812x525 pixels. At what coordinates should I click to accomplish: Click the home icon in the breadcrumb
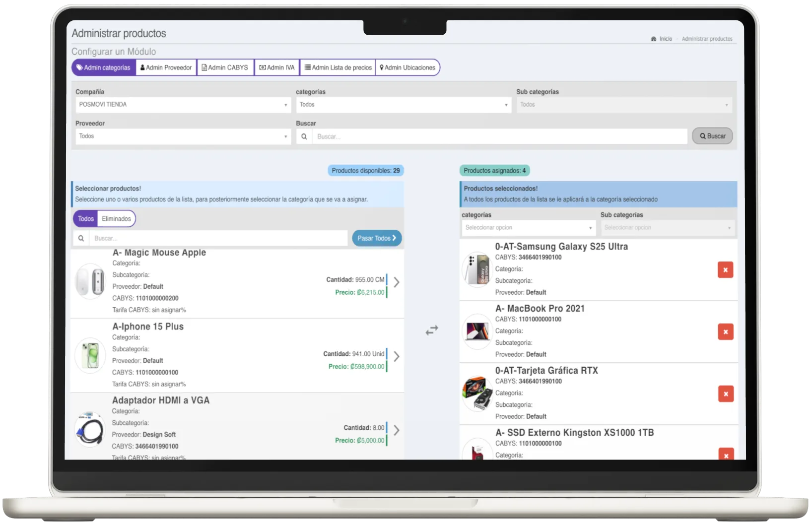[x=653, y=38]
